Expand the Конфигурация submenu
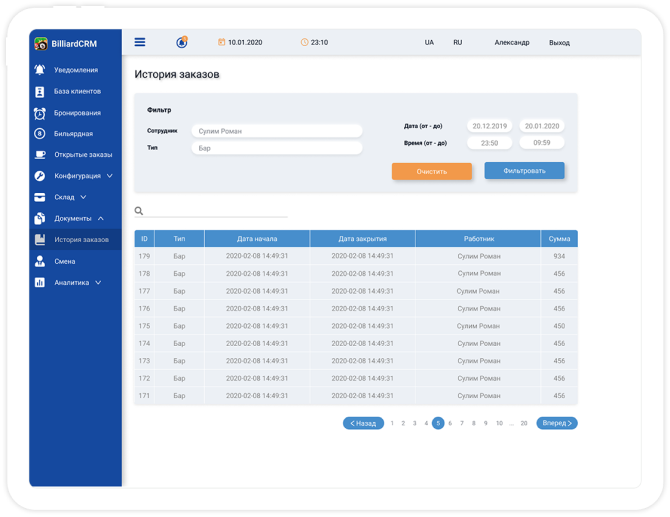 (x=109, y=176)
